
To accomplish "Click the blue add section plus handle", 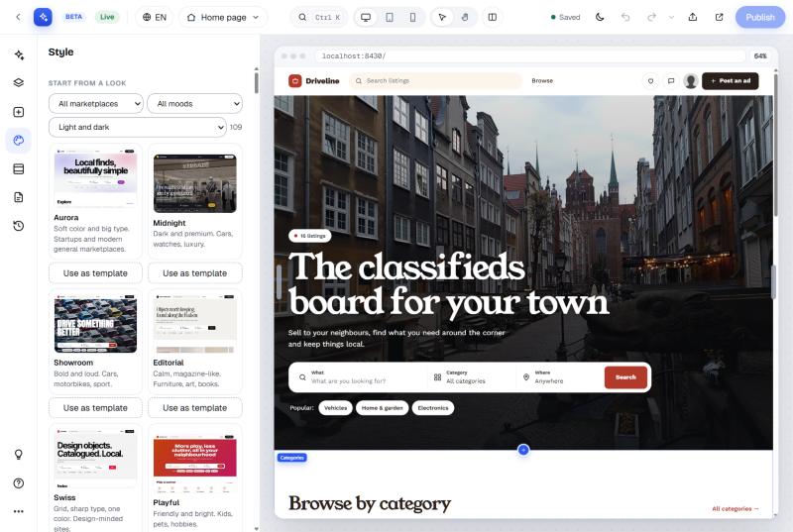I will tap(523, 450).
